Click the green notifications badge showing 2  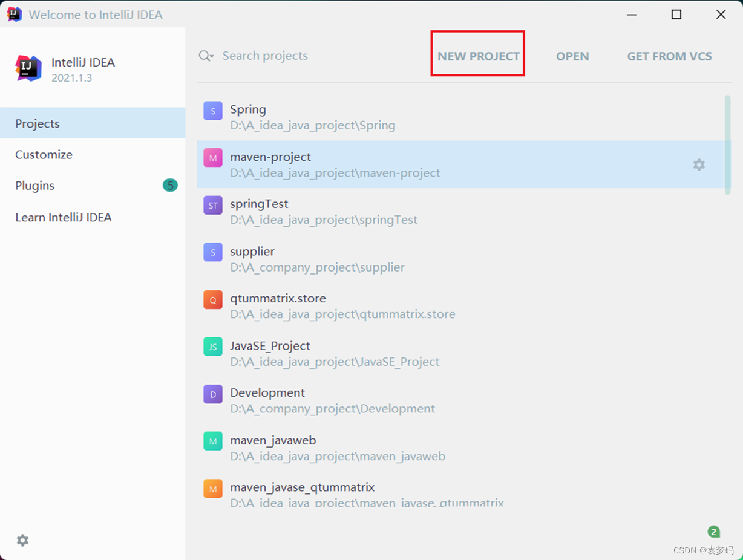[714, 532]
